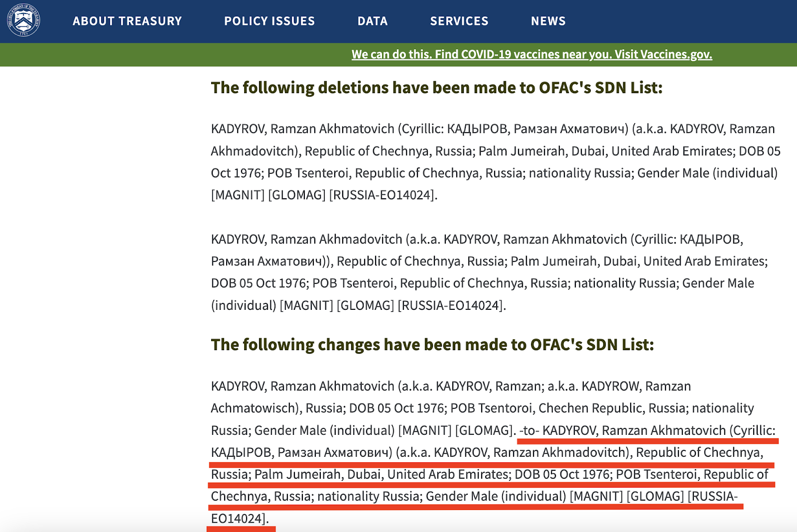This screenshot has width=797, height=532.
Task: Click the line 'DOB 05 Oct 1976; POB Tsenteroi' in second entry
Action: (483, 283)
